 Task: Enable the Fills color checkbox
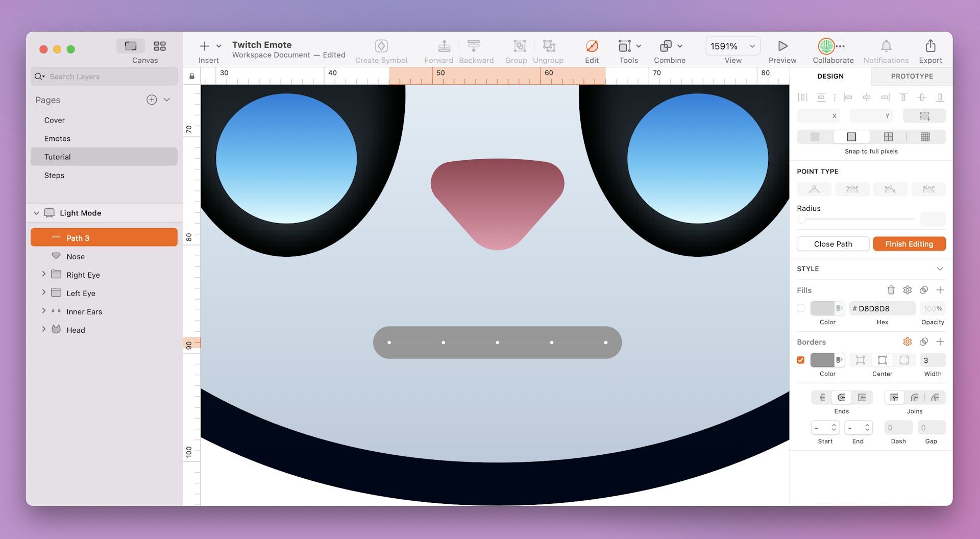point(801,308)
